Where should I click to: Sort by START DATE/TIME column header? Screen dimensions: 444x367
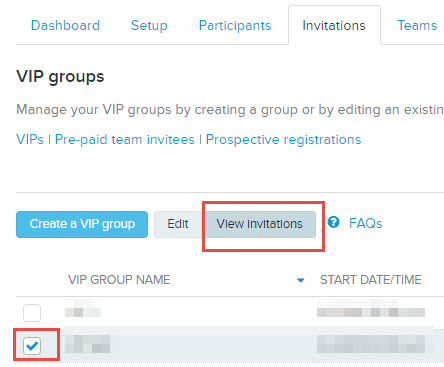(x=371, y=280)
